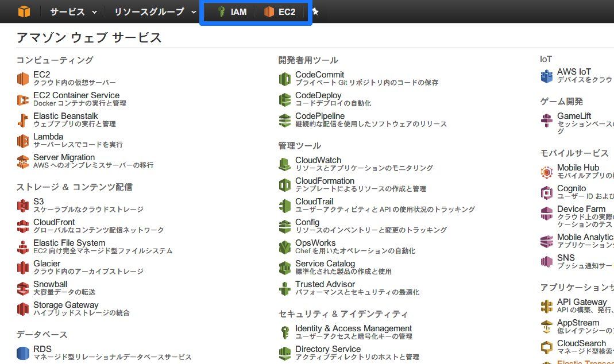Open the EC2 Container Service link
The height and width of the screenshot is (364, 614).
(x=76, y=95)
